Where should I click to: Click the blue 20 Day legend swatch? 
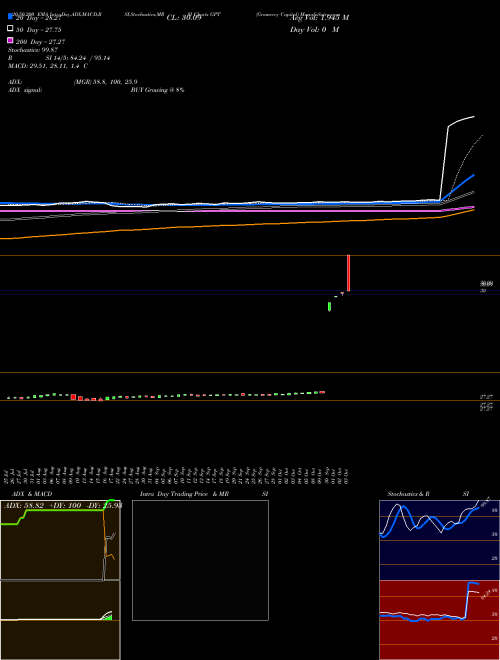(10, 16)
